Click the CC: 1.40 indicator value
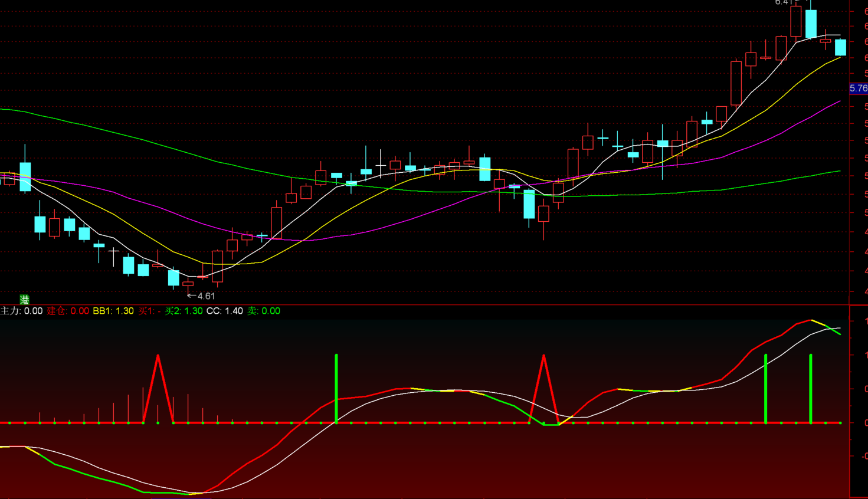The image size is (868, 499). [224, 311]
